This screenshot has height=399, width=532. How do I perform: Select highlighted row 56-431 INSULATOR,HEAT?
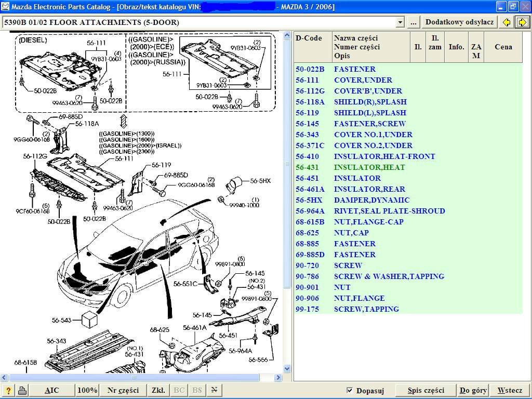408,167
